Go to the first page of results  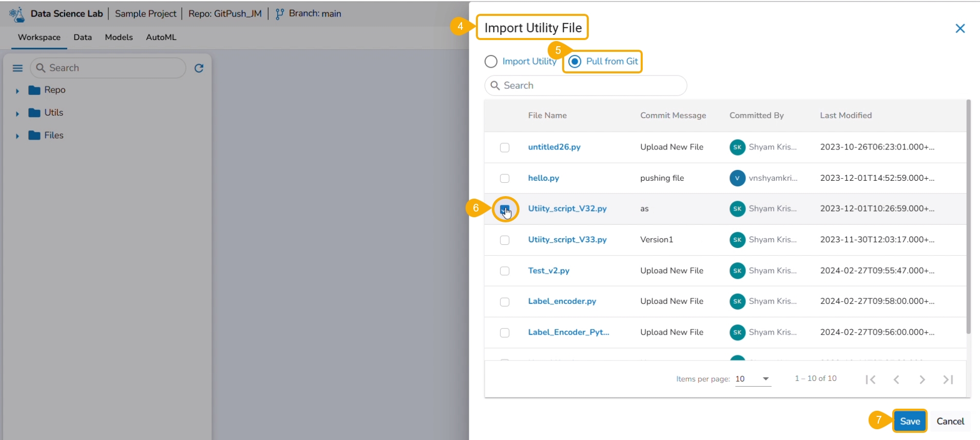(870, 379)
